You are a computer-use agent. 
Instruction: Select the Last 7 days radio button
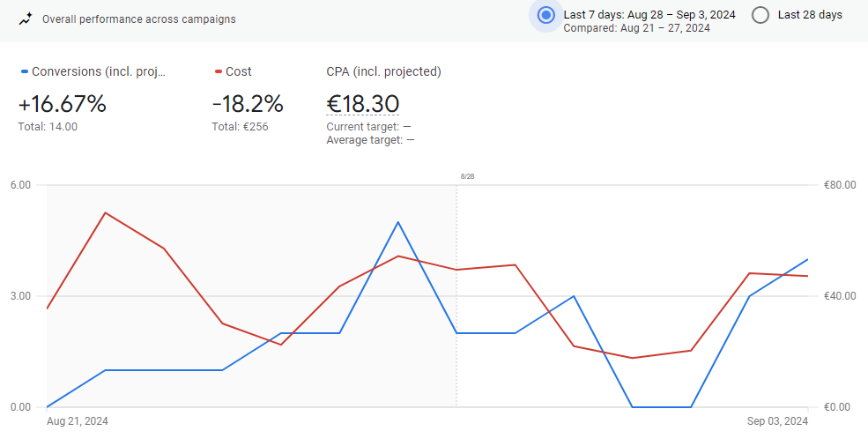(x=545, y=15)
